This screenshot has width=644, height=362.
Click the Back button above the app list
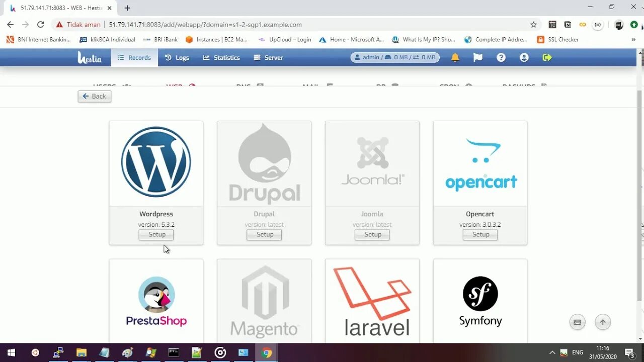(94, 96)
